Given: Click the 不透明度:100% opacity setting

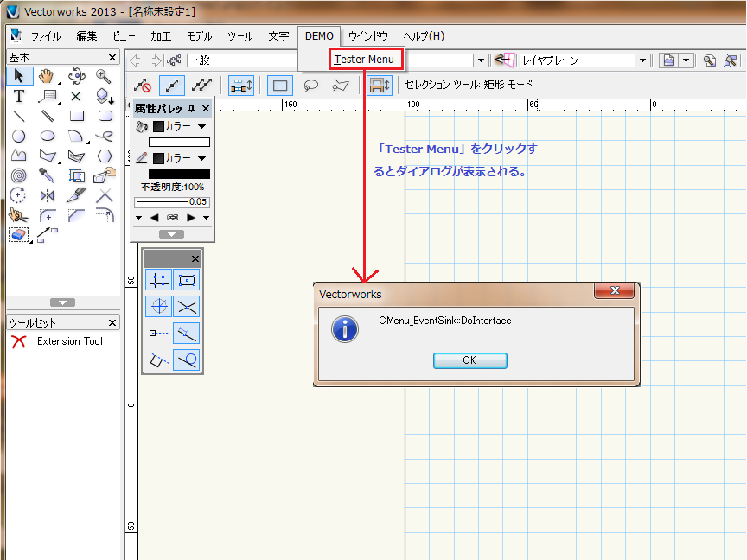Looking at the screenshot, I should pyautogui.click(x=172, y=188).
